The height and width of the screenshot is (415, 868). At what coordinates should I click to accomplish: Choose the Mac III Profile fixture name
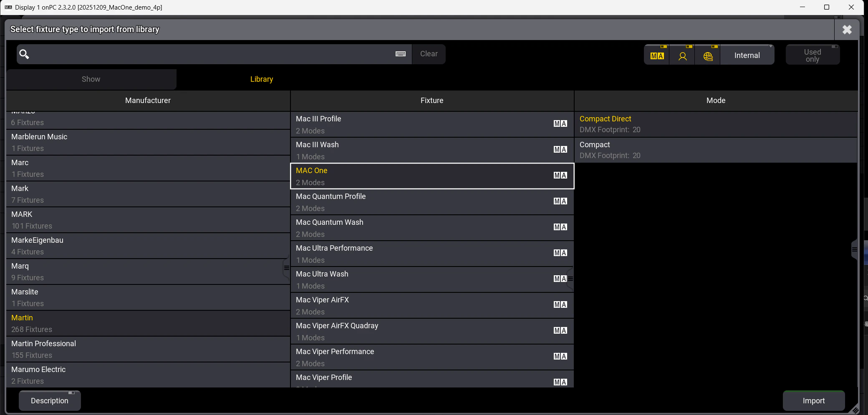tap(318, 119)
